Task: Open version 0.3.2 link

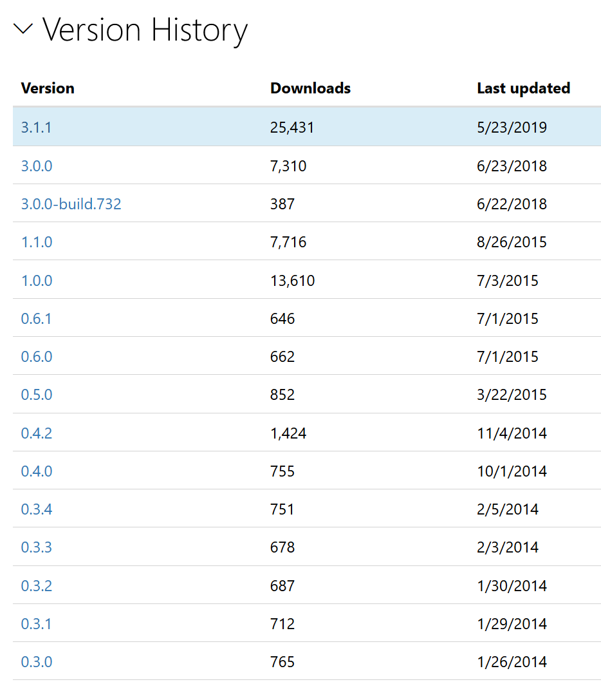Action: pos(37,586)
